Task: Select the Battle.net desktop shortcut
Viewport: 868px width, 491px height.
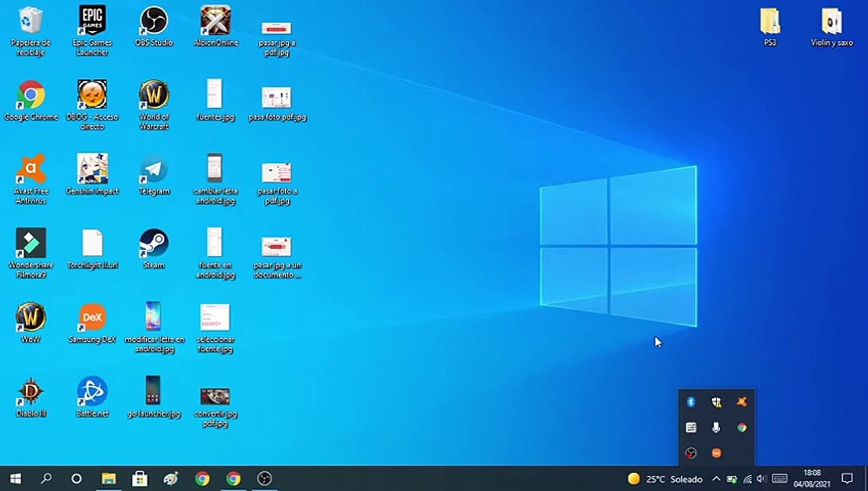Action: pyautogui.click(x=92, y=398)
